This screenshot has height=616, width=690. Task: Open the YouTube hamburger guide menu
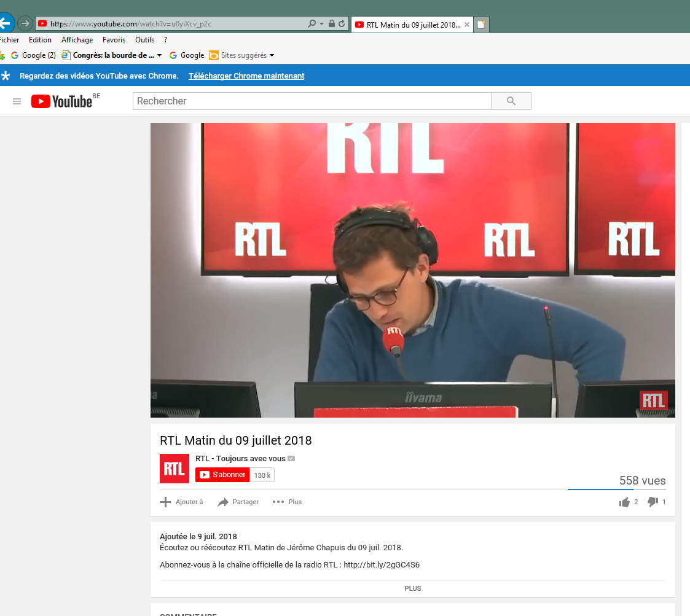tap(17, 101)
